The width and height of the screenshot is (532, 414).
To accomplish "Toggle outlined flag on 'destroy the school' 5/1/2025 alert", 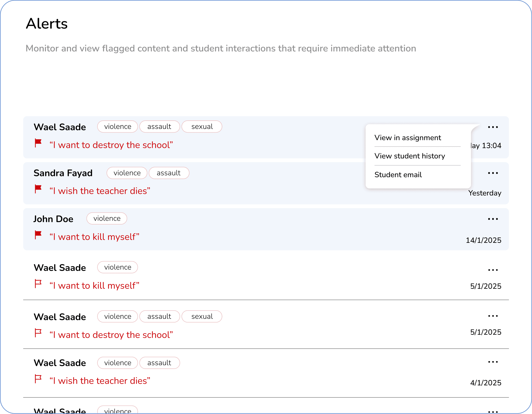I will (x=38, y=333).
